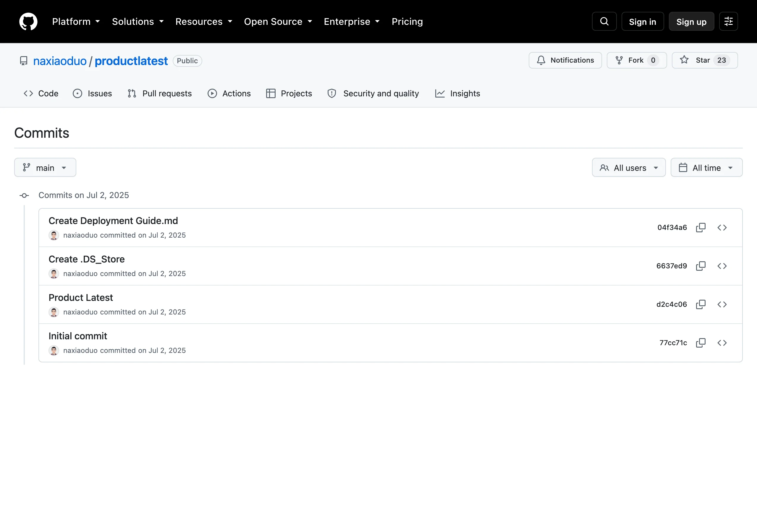This screenshot has width=757, height=532.
Task: Copy full SHA for commit 6637ed9
Action: [701, 266]
